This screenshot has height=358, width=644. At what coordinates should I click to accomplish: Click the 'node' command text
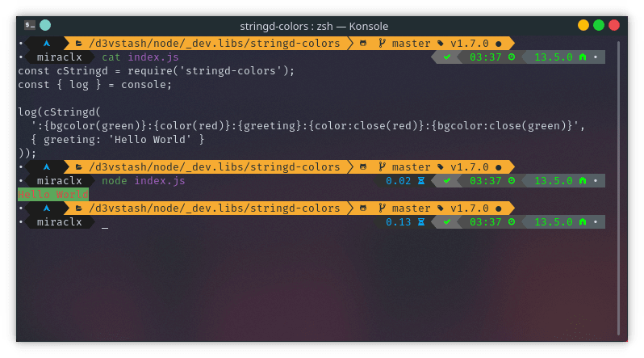coord(114,181)
